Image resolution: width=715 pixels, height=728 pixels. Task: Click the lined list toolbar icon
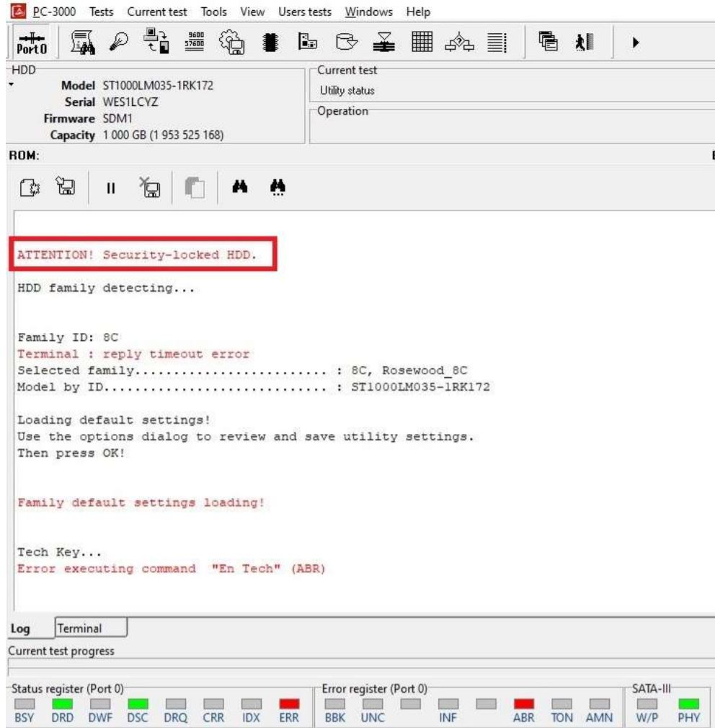tap(497, 43)
